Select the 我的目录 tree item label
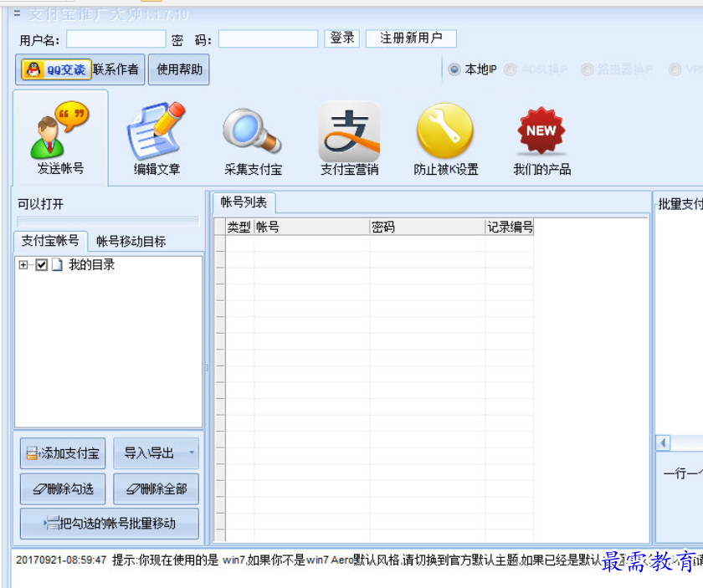Screen dimensions: 703x588 click(91, 265)
